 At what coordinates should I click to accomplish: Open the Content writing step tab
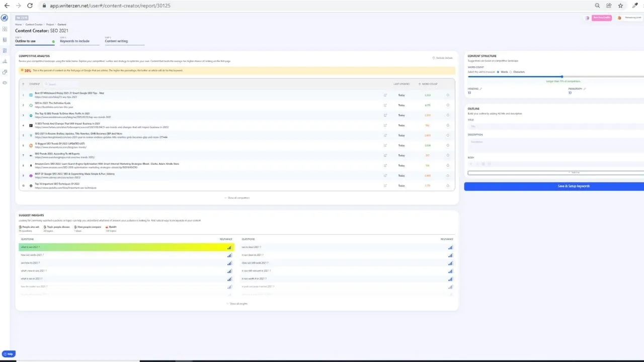[116, 41]
